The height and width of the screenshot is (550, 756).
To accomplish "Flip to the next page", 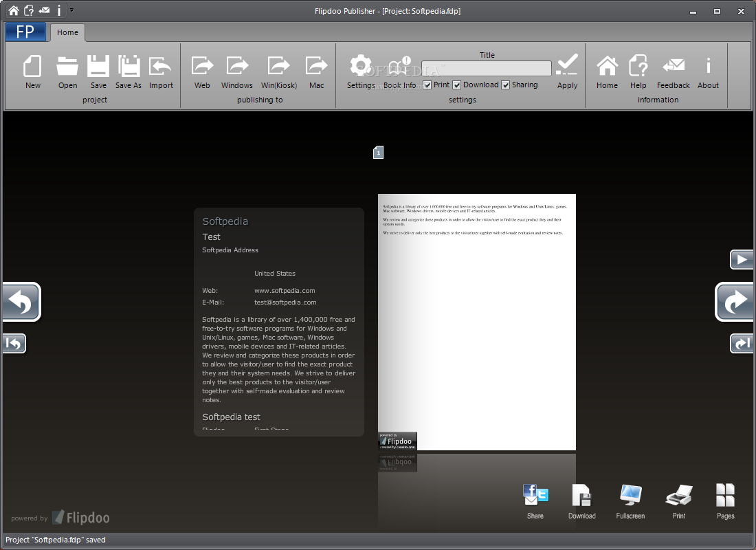I will 734,302.
